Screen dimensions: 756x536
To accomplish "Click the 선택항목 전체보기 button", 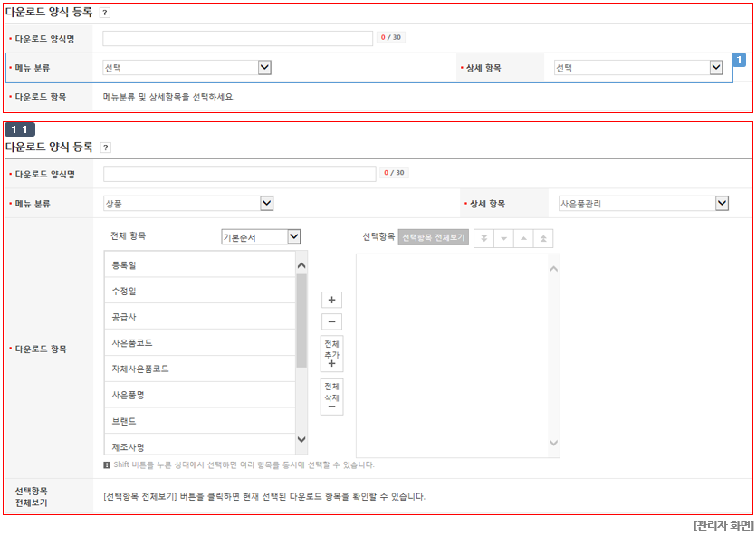I will [434, 237].
